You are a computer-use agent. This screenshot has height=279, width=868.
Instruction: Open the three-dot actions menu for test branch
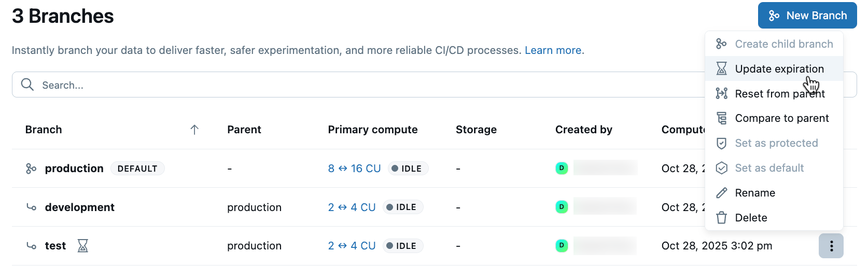coord(831,246)
